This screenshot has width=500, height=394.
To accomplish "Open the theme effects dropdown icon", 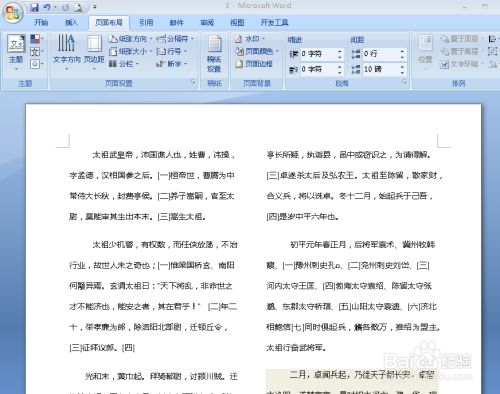I will point(36,64).
